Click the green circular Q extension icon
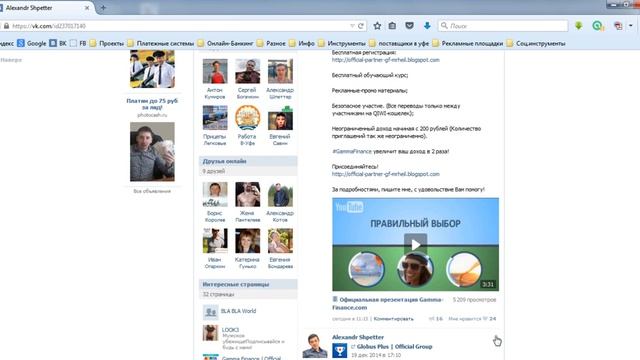The width and height of the screenshot is (640, 360). pyautogui.click(x=598, y=26)
